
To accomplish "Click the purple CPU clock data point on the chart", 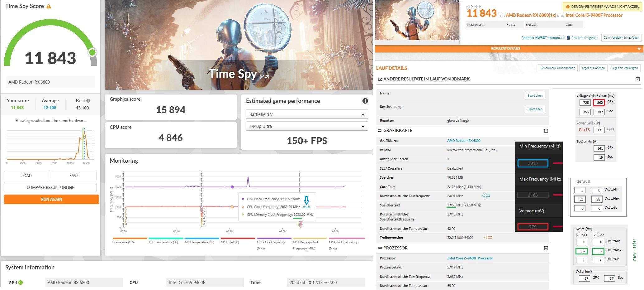I will click(x=232, y=187).
